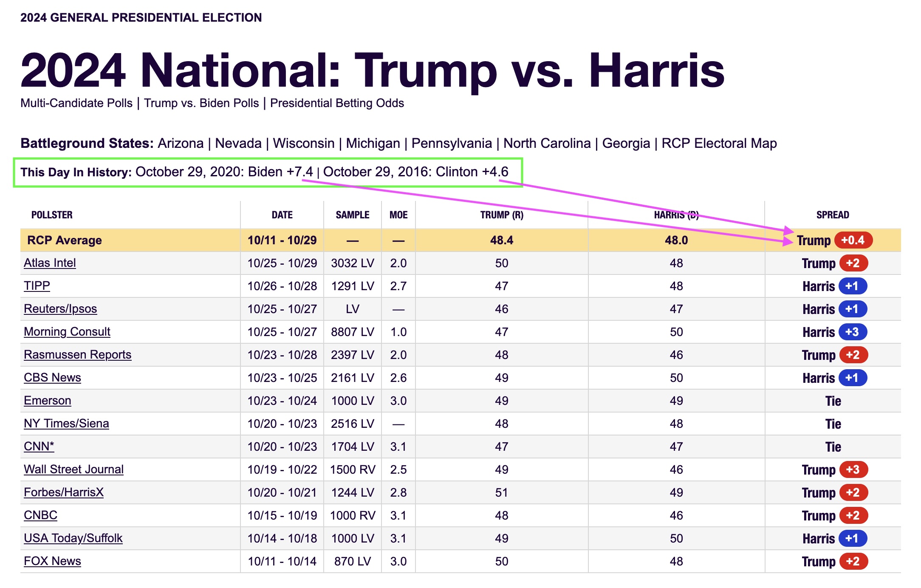The height and width of the screenshot is (588, 921).
Task: Click the NY Times/Siena Tie spread
Action: [x=833, y=424]
